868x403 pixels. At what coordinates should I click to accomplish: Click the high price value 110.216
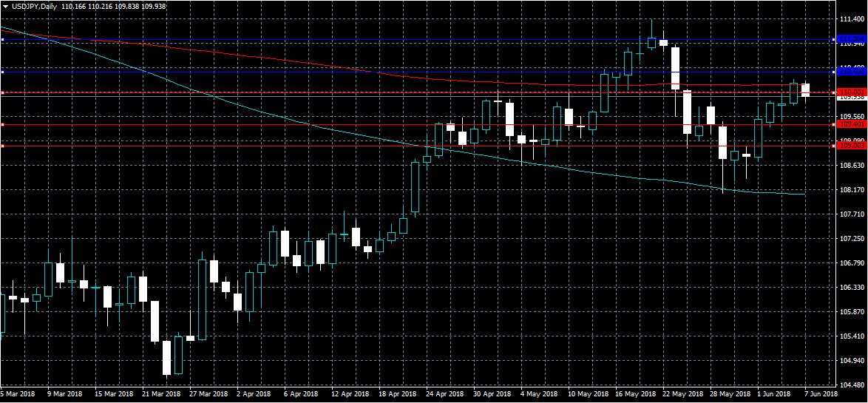pos(101,7)
